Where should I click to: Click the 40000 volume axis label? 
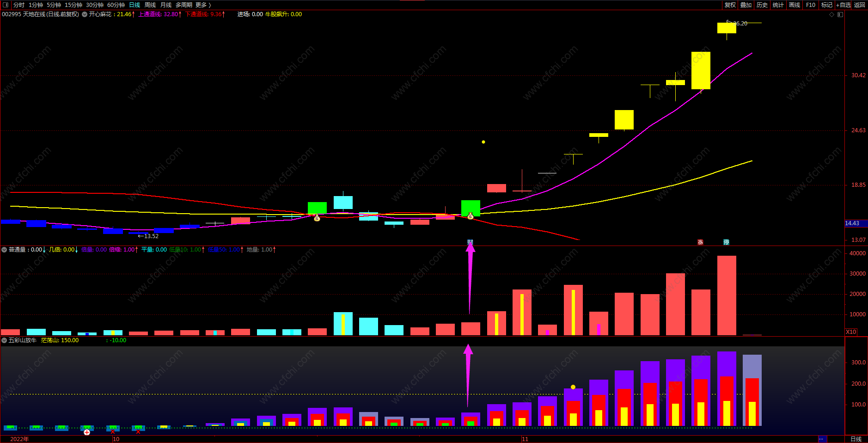(x=858, y=253)
